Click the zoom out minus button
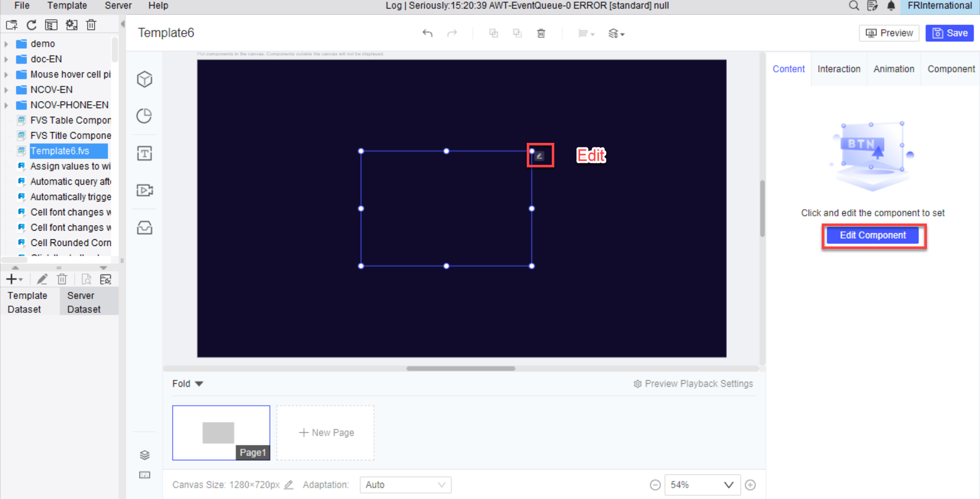The width and height of the screenshot is (980, 499). point(655,485)
